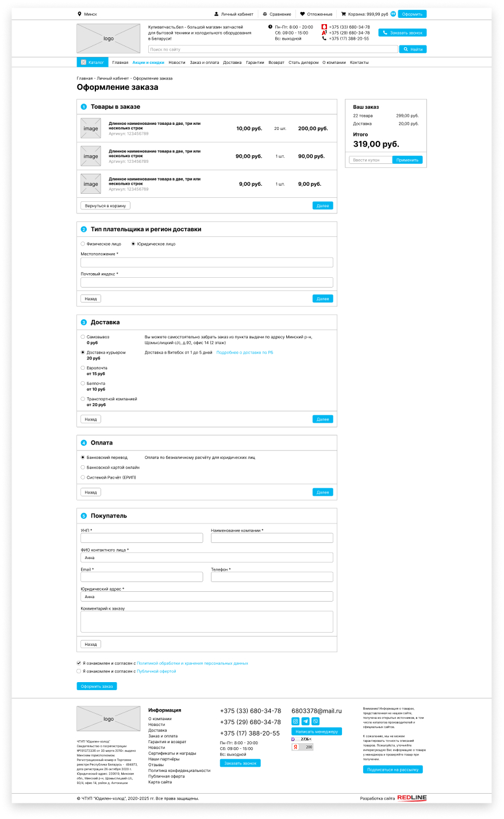Viewport: 504px width, 819px height.
Task: Open the Каталог dropdown menu
Action: tap(92, 62)
